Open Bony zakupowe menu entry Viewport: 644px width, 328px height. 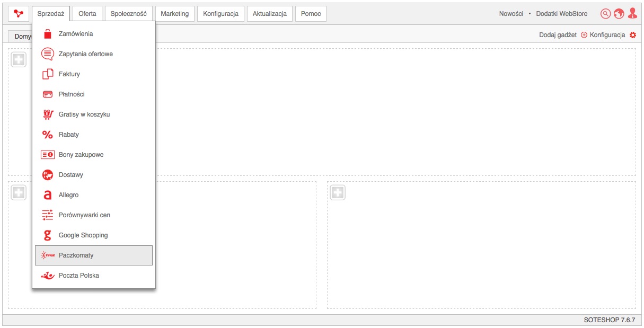(94, 155)
